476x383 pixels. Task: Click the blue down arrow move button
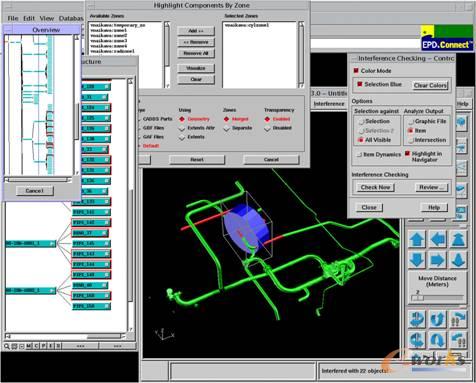tap(417, 260)
